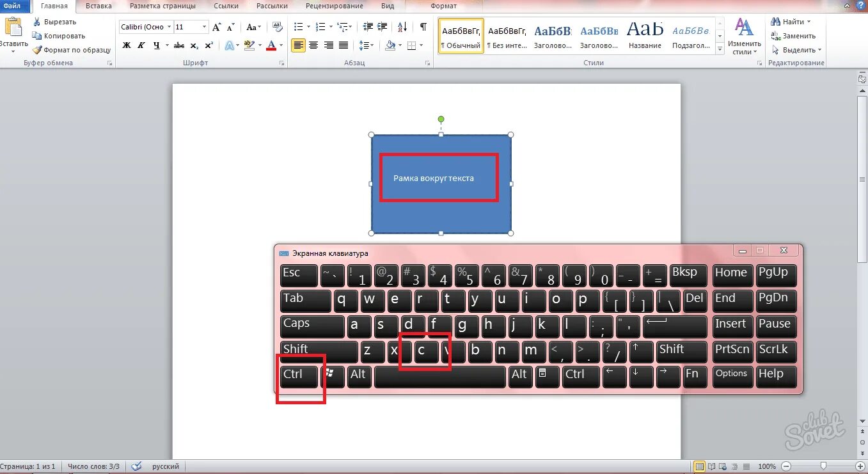The height and width of the screenshot is (474, 868).
Task: Switch to Mailings (Рассылки) tab
Action: point(272,6)
